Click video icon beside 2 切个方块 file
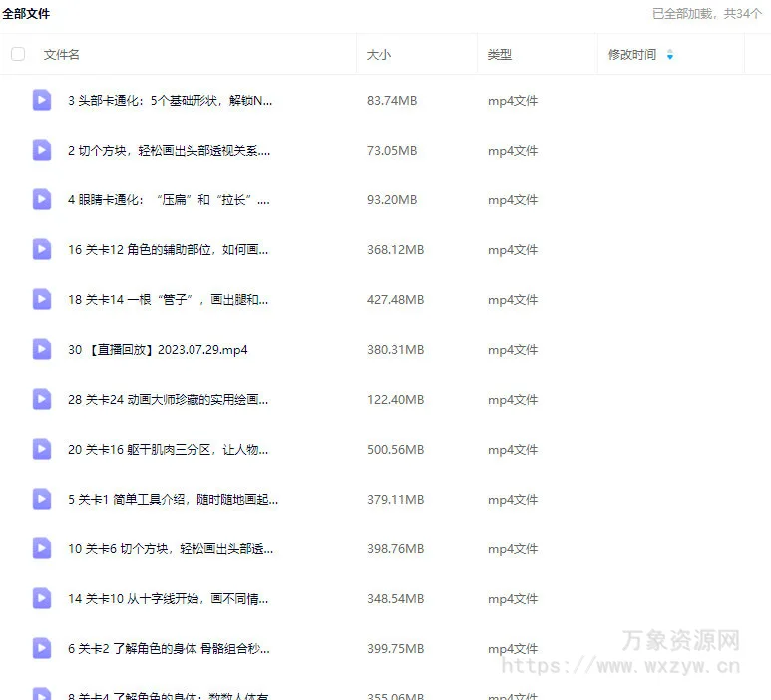The width and height of the screenshot is (771, 700). [x=42, y=150]
